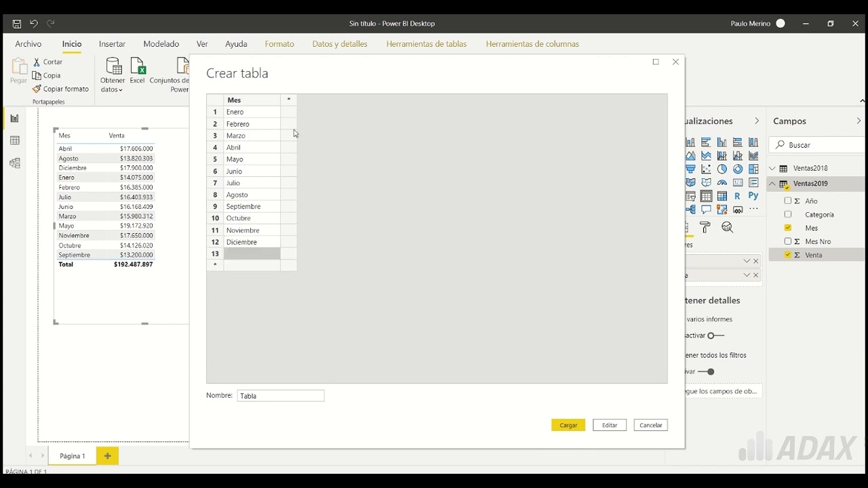Check the Mes Nro field checkbox
The image size is (868, 488).
[788, 241]
